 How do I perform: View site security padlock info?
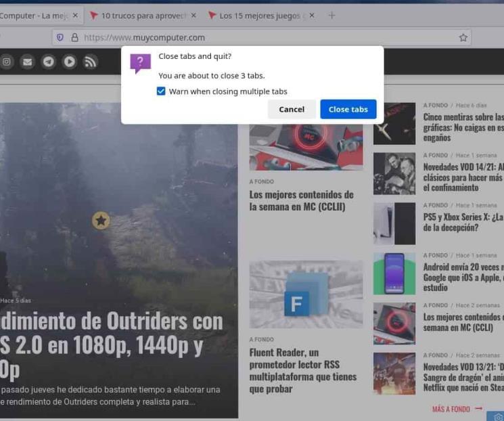tap(74, 38)
